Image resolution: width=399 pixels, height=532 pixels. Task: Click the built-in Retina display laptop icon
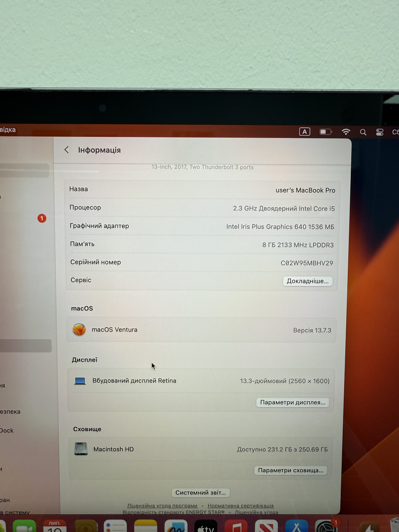pos(80,381)
